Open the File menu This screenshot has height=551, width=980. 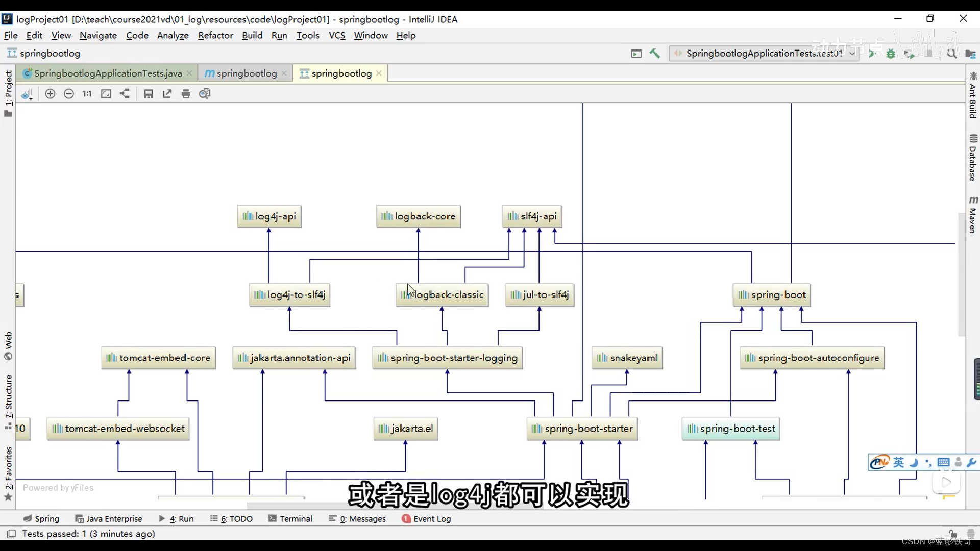click(11, 35)
